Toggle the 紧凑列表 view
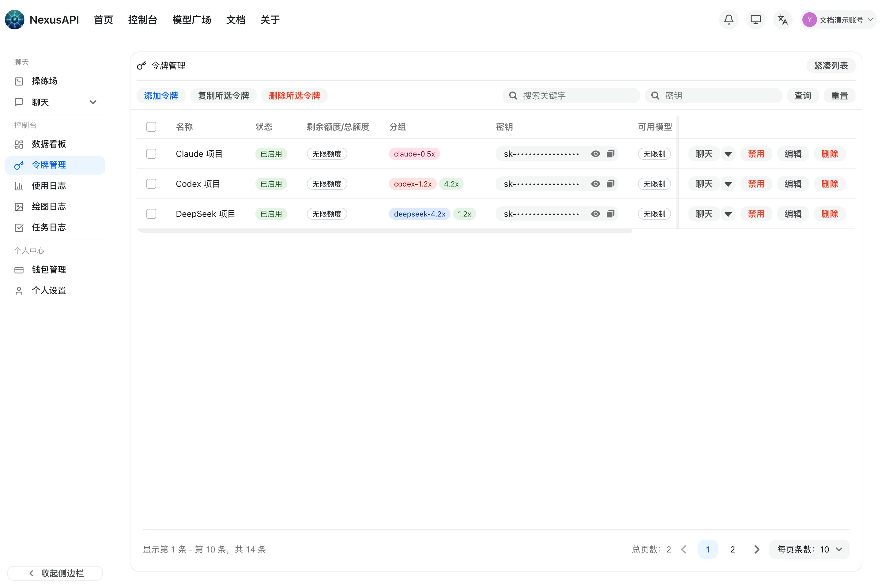This screenshot has height=588, width=882. pos(831,66)
